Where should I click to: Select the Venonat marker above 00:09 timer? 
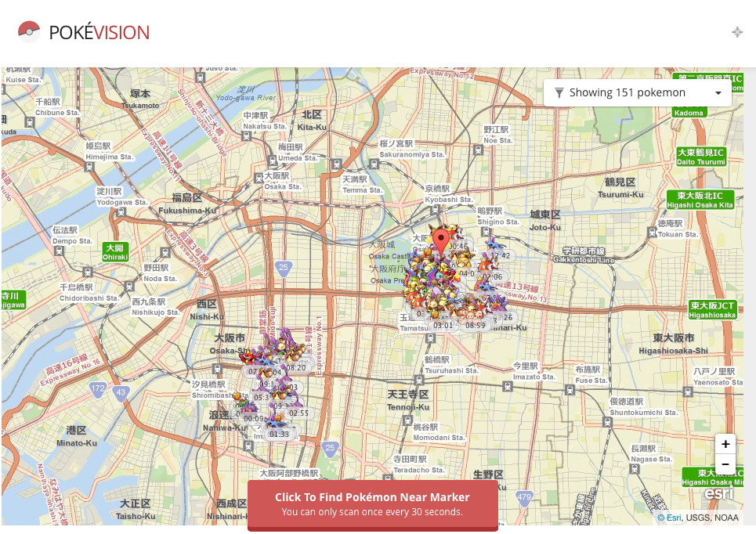[249, 409]
